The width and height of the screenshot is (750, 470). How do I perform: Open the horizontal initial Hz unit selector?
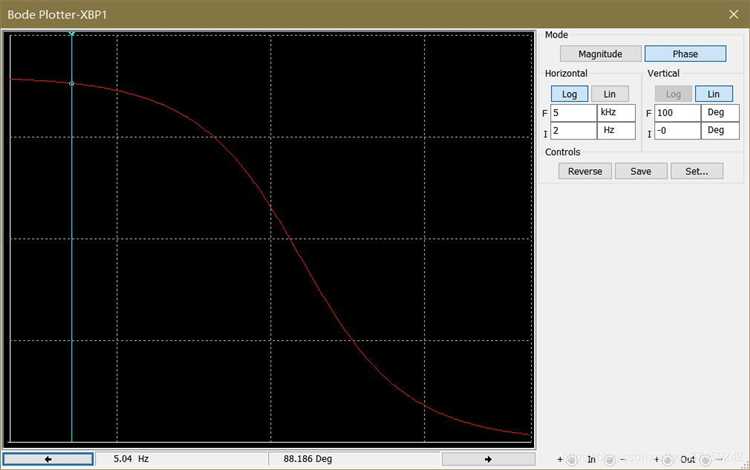616,131
